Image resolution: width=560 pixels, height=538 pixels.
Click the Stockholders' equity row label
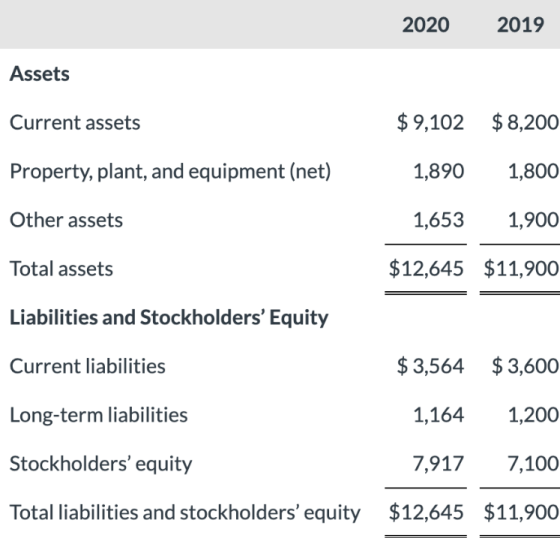[x=101, y=464]
